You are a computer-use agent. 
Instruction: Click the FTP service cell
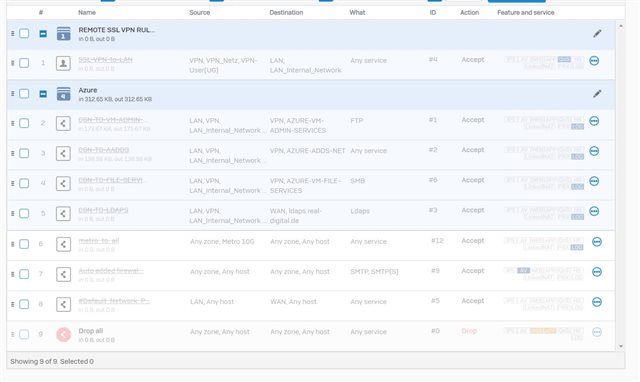(x=356, y=121)
